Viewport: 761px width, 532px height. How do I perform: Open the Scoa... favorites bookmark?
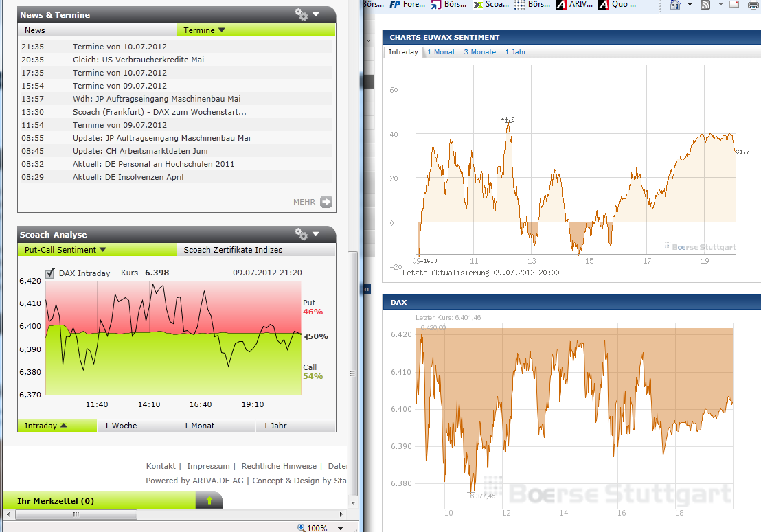pos(490,4)
